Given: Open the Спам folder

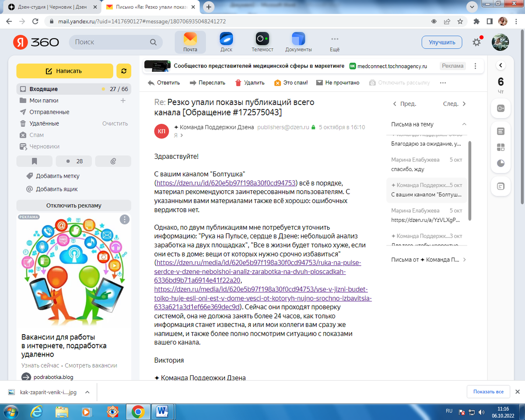Looking at the screenshot, I should [36, 135].
